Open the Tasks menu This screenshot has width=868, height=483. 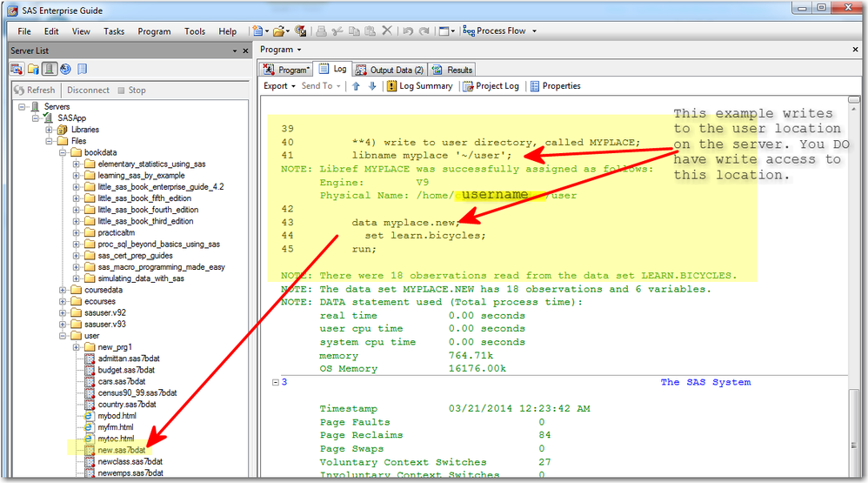(114, 31)
